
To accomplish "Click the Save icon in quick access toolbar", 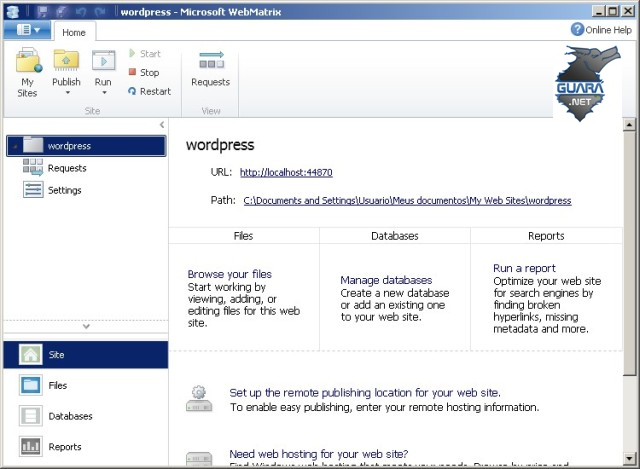I will (x=43, y=11).
